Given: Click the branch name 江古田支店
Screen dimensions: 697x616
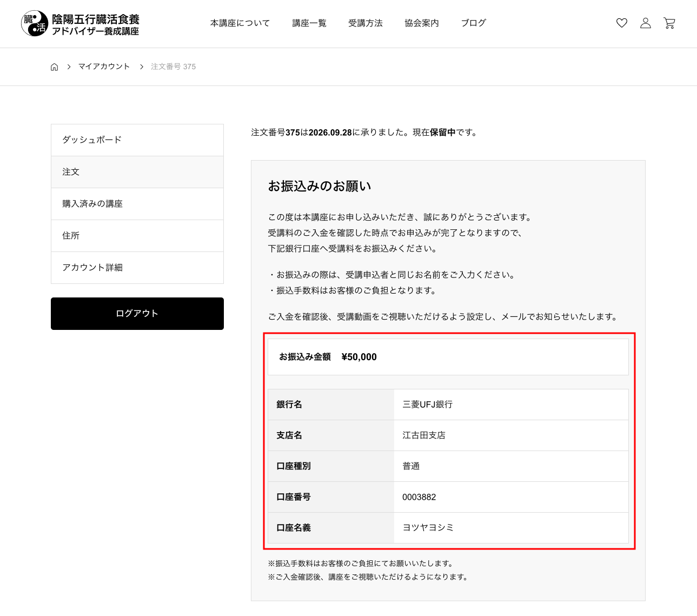Looking at the screenshot, I should pos(424,435).
